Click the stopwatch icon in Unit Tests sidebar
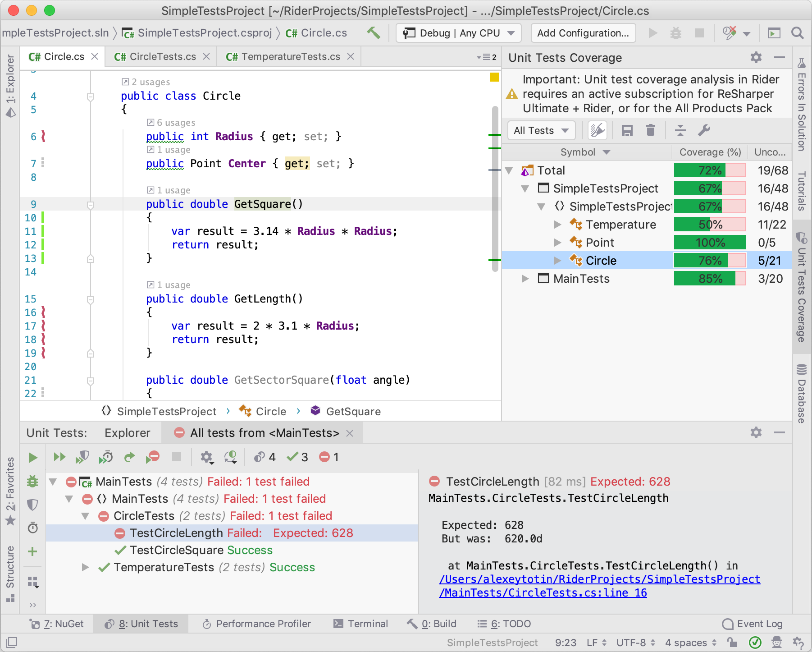Screen dimensions: 812x652 [x=32, y=528]
